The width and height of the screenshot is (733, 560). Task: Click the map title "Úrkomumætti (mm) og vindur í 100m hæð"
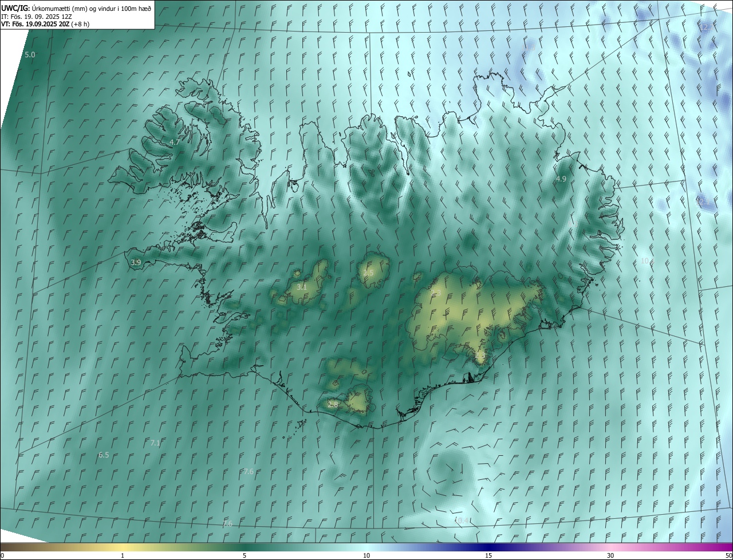(x=92, y=8)
